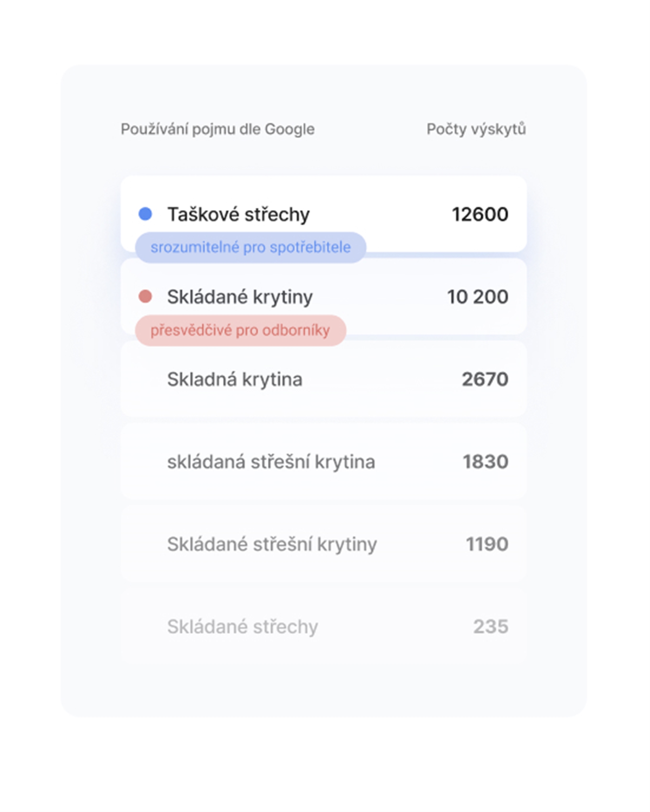Select the 'přesvědčivé pro odborníky' red badge

240,330
